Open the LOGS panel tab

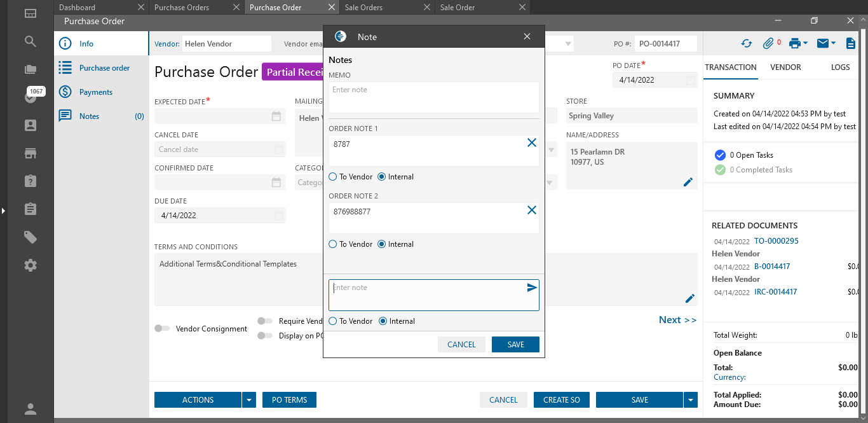coord(840,67)
